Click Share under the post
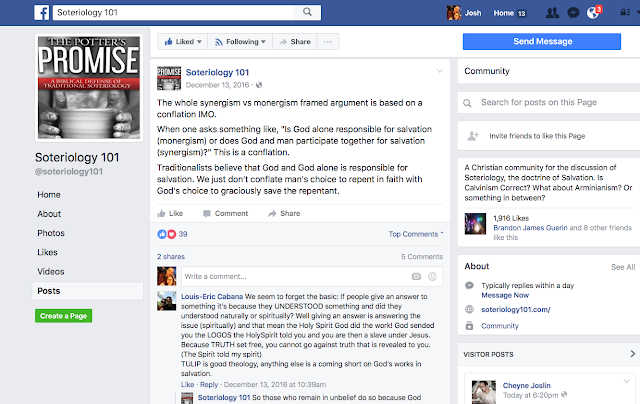Image resolution: width=640 pixels, height=404 pixels. pyautogui.click(x=284, y=213)
